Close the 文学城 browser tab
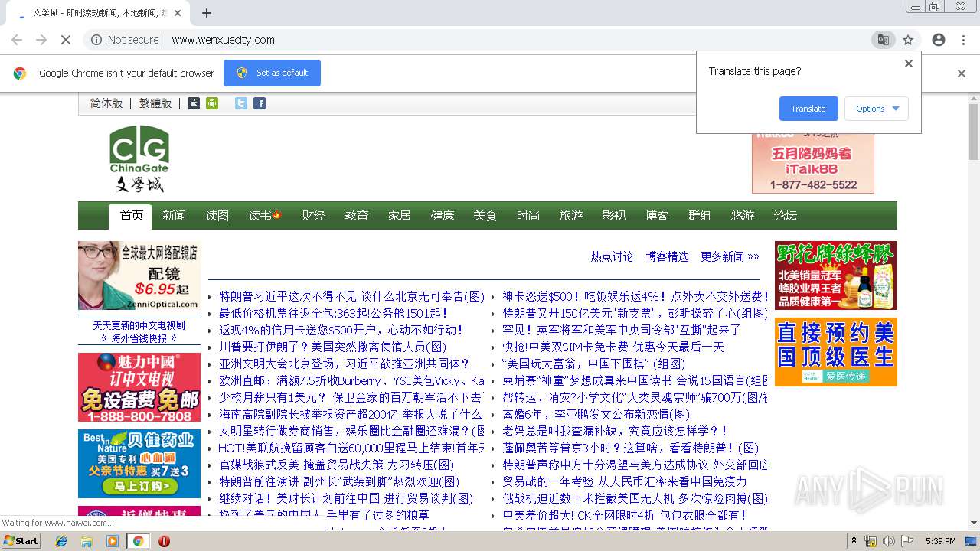The image size is (980, 551). pyautogui.click(x=178, y=13)
